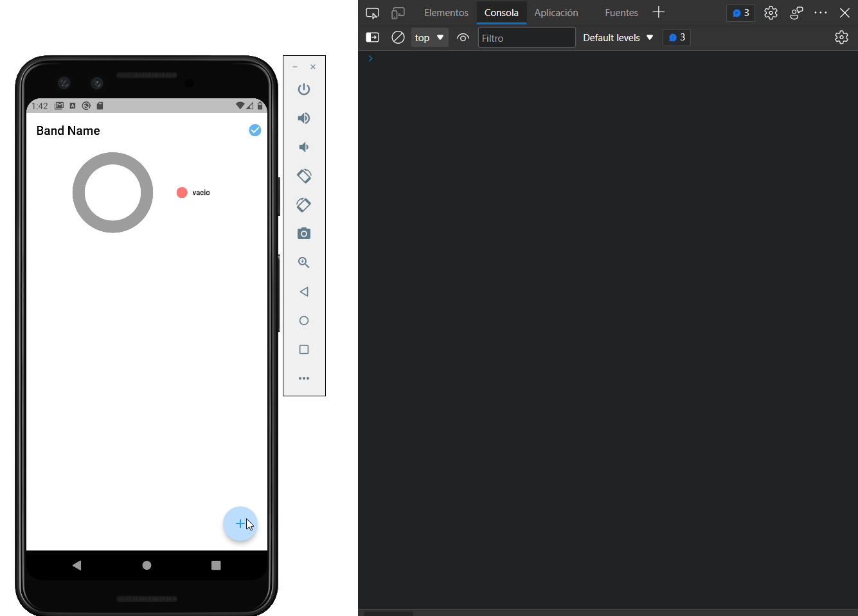Click the console toolbar issues badge showing 3

[x=677, y=37]
